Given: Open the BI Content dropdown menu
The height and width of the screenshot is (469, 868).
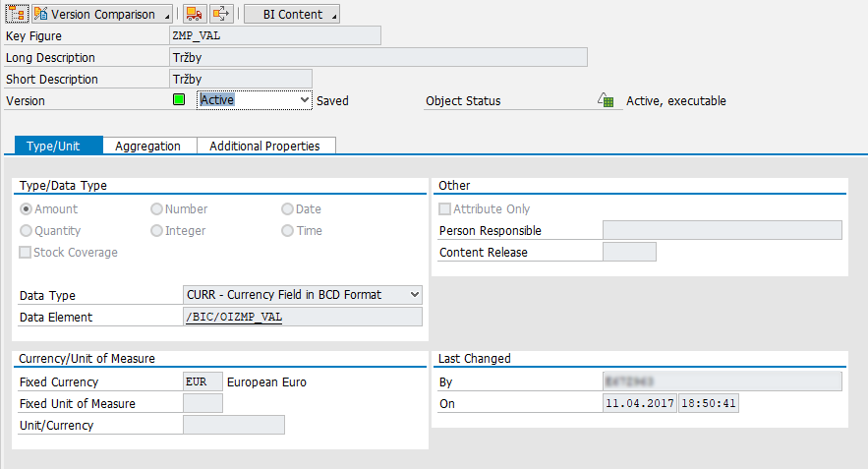Looking at the screenshot, I should coord(292,14).
